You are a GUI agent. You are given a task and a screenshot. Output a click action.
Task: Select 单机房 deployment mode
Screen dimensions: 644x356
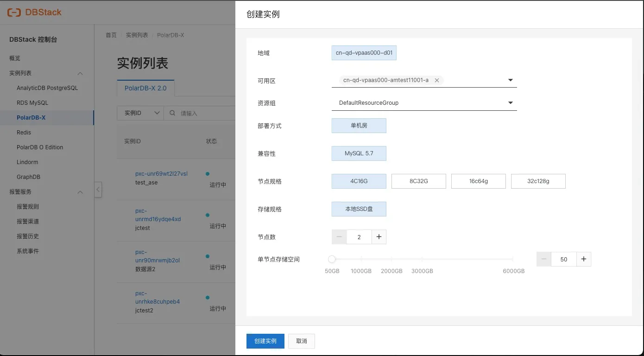click(x=359, y=126)
